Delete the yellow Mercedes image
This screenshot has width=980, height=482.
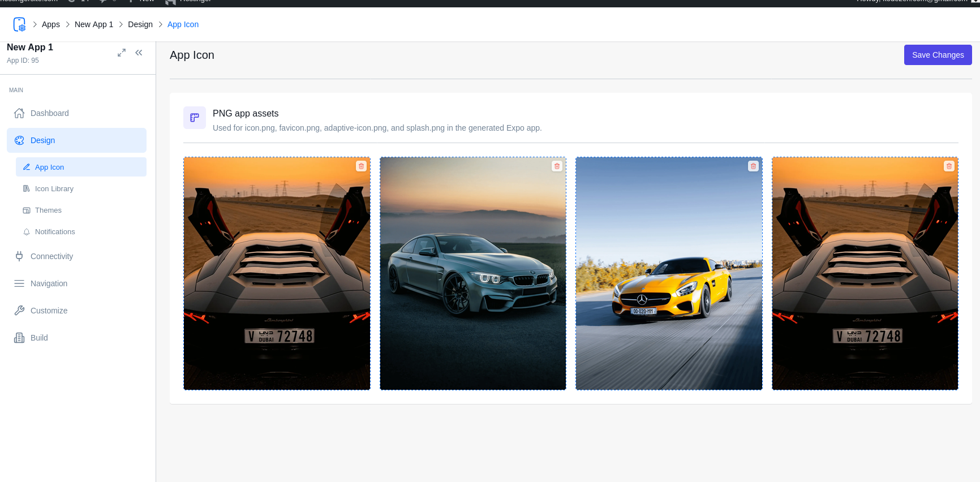click(753, 166)
